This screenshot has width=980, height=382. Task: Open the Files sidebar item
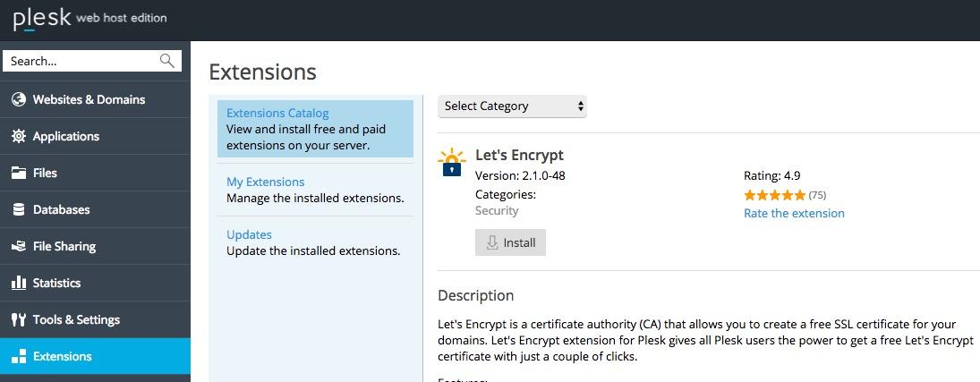tap(95, 173)
